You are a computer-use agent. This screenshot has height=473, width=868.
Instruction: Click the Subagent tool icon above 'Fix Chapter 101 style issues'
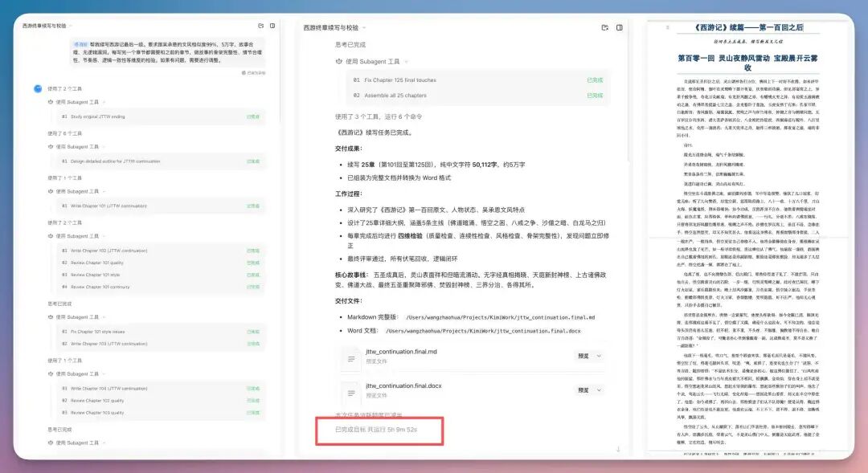coord(51,317)
